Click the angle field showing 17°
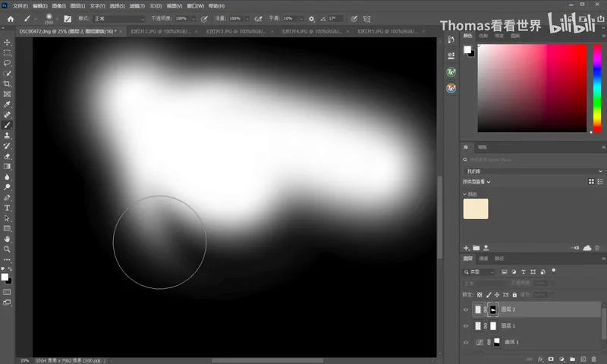The image size is (607, 364). 335,18
